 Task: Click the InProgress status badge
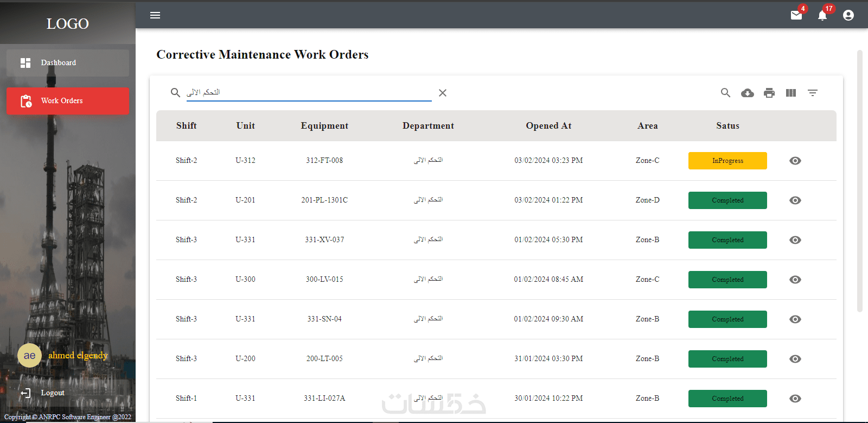pos(727,161)
